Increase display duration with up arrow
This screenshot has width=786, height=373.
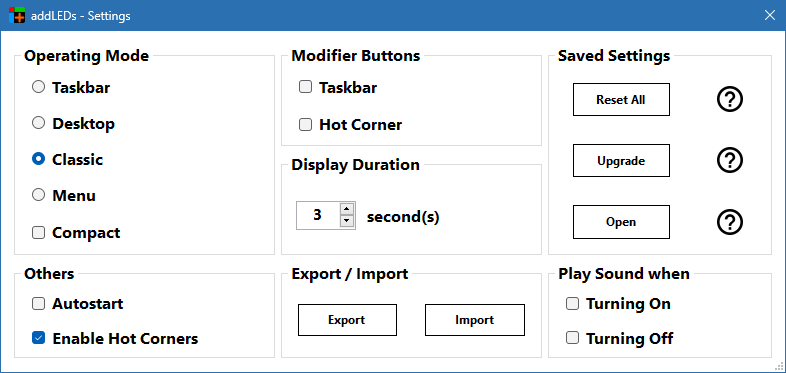[x=347, y=209]
